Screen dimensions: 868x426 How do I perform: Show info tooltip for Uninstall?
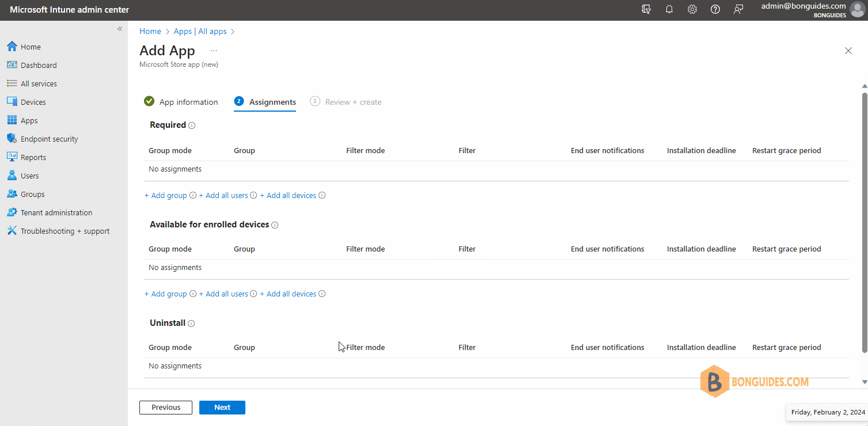191,324
